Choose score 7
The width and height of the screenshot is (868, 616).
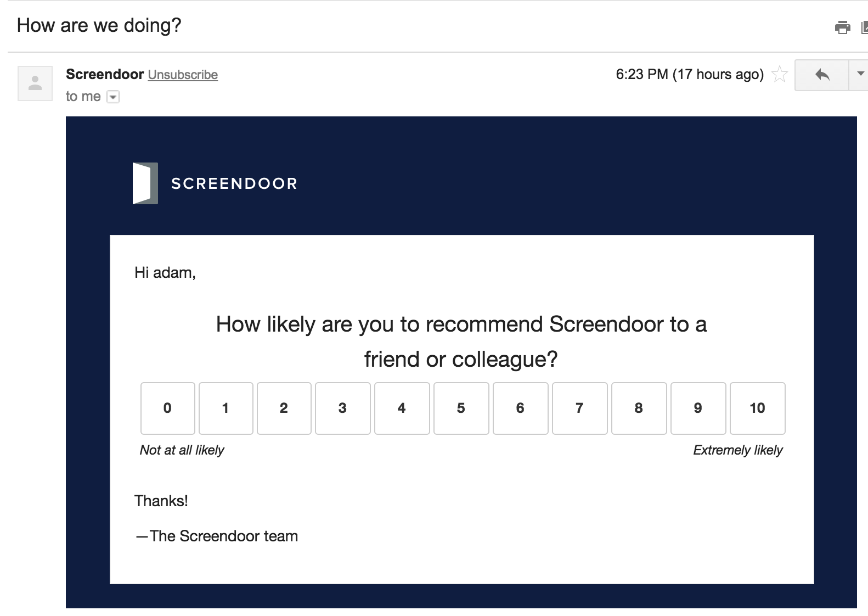(x=580, y=408)
